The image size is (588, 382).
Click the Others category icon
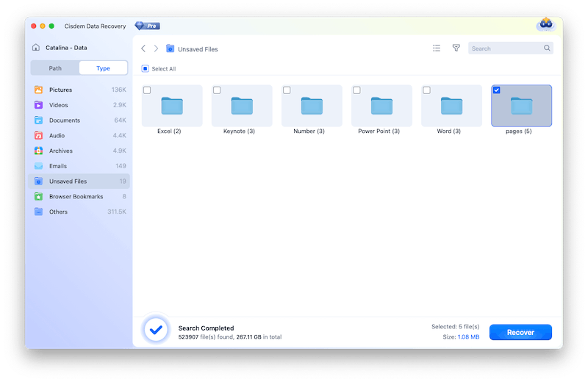(38, 212)
